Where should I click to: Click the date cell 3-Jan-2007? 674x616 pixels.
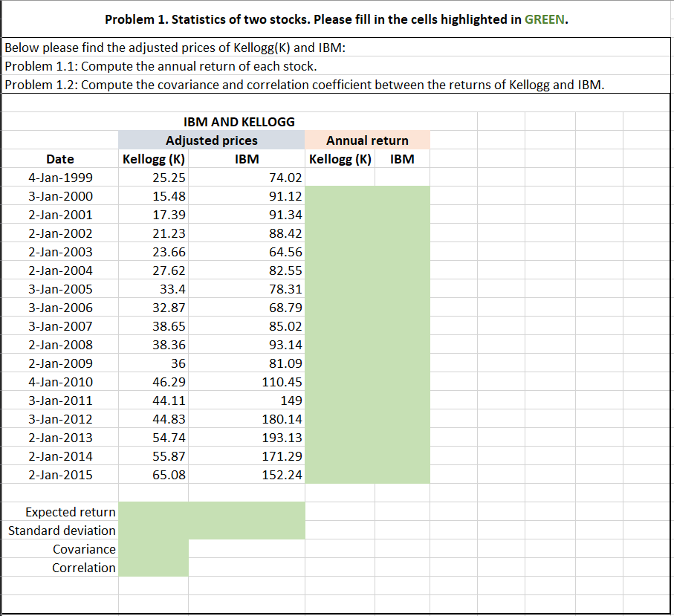point(60,326)
